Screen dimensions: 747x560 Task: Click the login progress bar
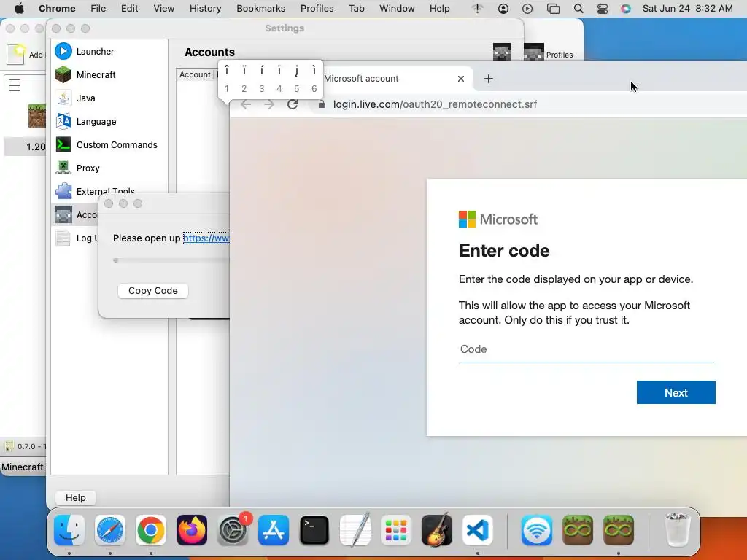(x=171, y=260)
